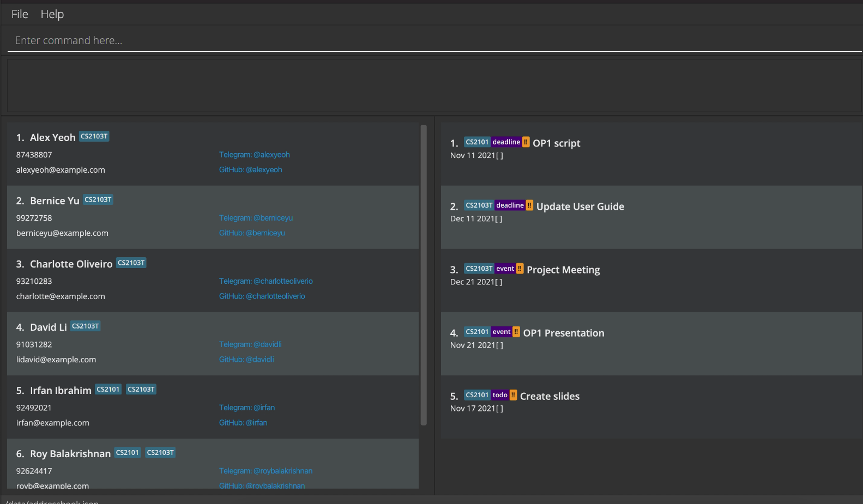Open the File menu
863x504 pixels.
[x=20, y=14]
